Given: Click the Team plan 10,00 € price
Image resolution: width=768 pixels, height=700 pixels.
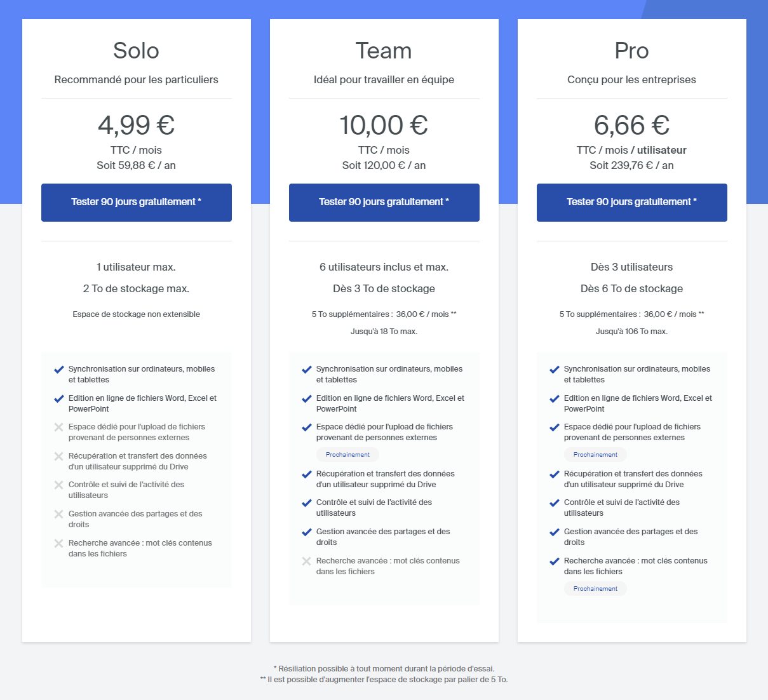Looking at the screenshot, I should 384,125.
